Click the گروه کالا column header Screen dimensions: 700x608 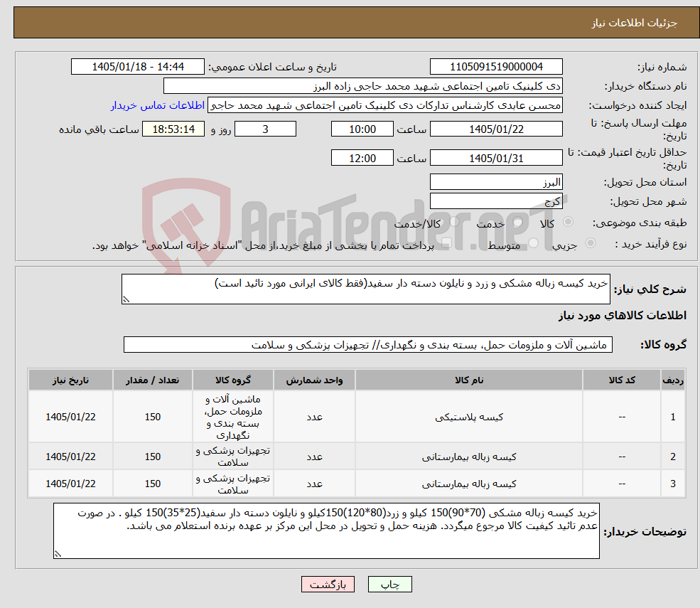point(233,380)
